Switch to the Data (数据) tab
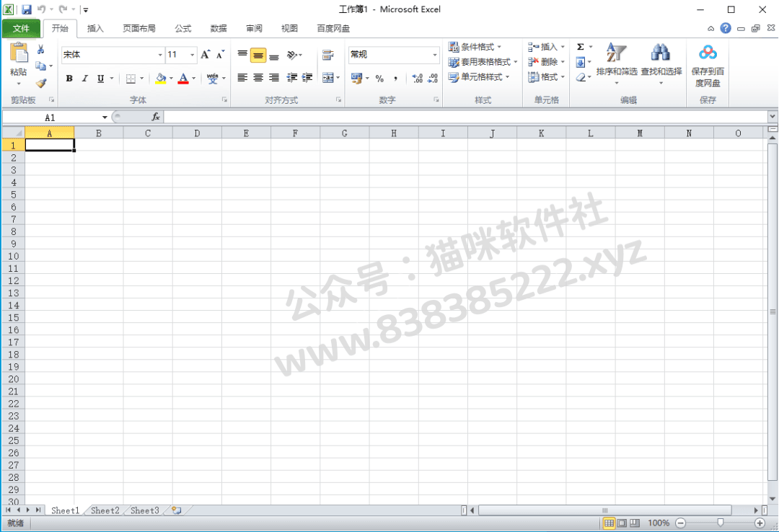Image resolution: width=779 pixels, height=532 pixels. coord(219,28)
